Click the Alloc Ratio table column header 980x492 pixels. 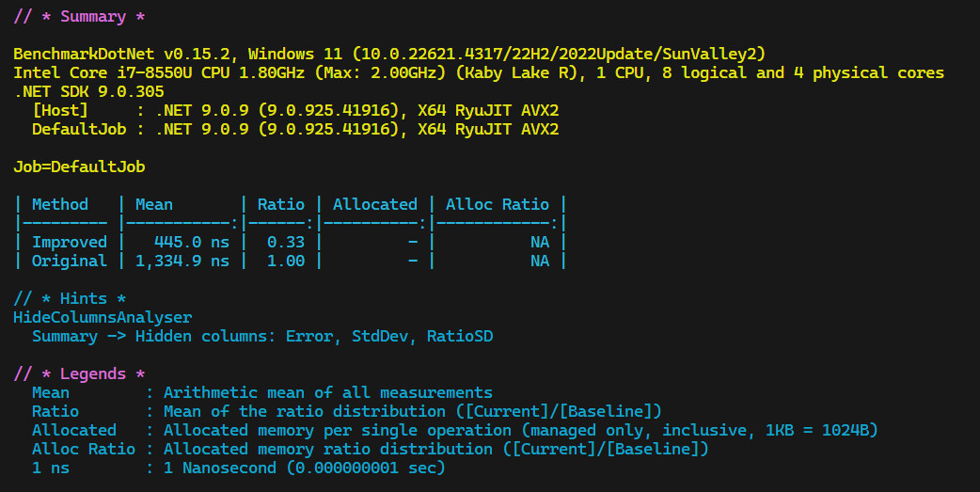coord(497,204)
